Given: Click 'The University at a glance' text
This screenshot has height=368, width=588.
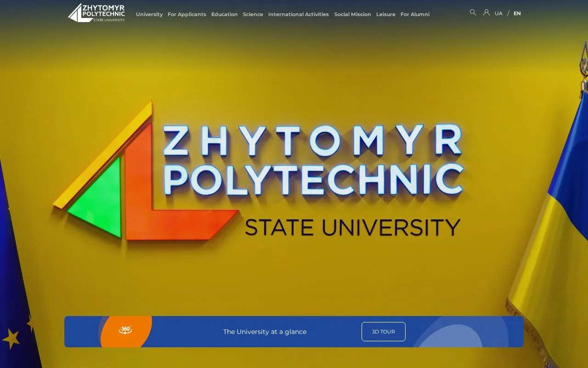Looking at the screenshot, I should click(x=265, y=332).
